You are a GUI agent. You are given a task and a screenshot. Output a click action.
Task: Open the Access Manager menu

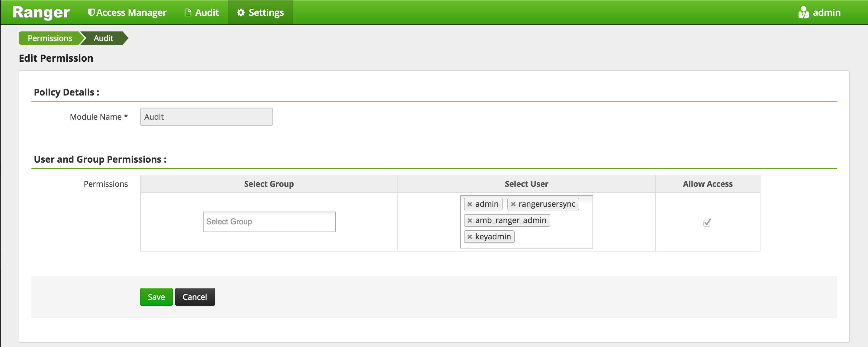click(x=131, y=12)
